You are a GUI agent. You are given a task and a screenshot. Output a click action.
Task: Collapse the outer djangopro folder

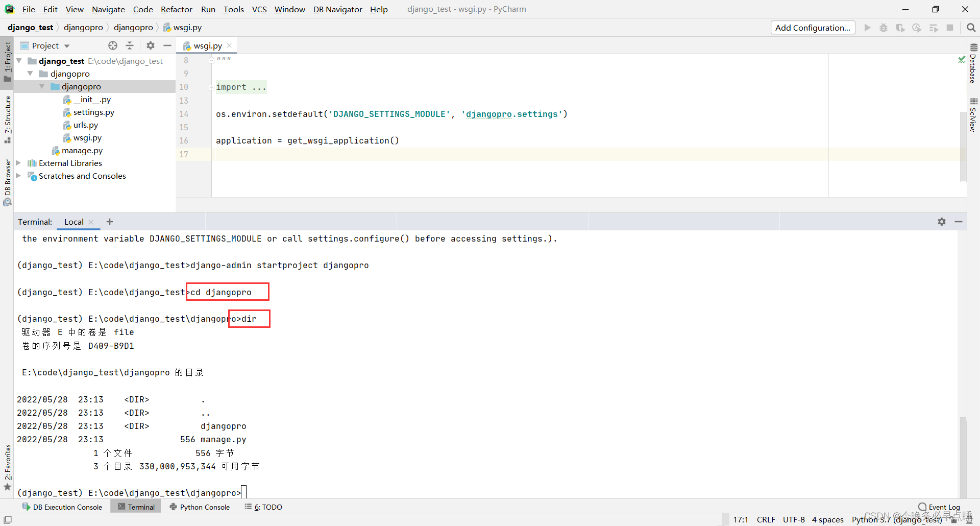31,74
